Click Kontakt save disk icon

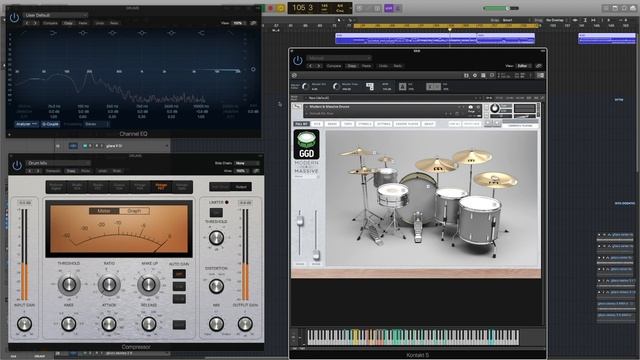click(x=483, y=76)
